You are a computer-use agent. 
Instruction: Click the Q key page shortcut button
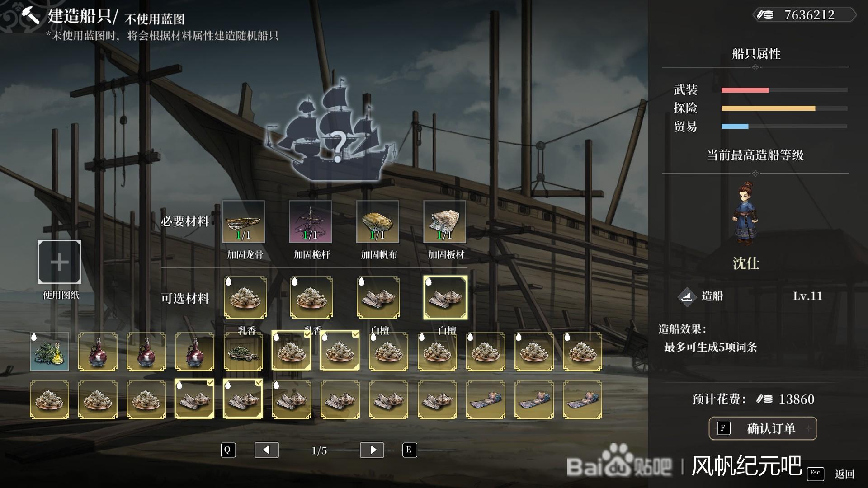click(228, 450)
